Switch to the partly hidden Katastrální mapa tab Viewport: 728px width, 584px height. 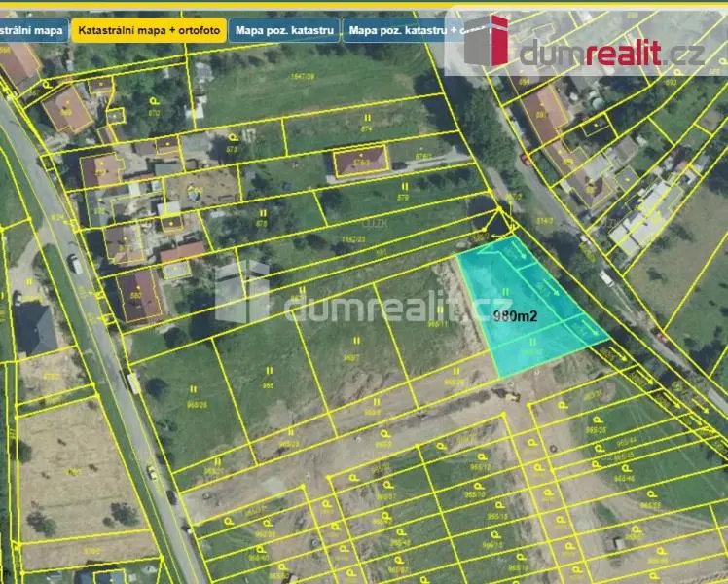point(33,30)
